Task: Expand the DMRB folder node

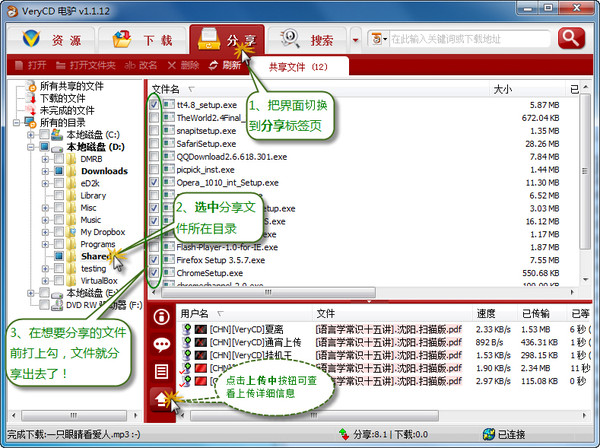Action: pyautogui.click(x=45, y=159)
